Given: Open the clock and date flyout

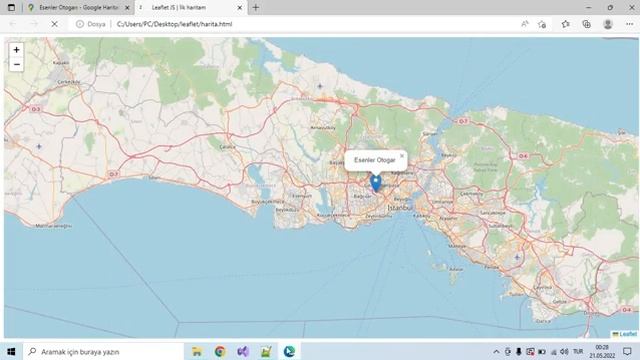Looking at the screenshot, I should pyautogui.click(x=602, y=351).
